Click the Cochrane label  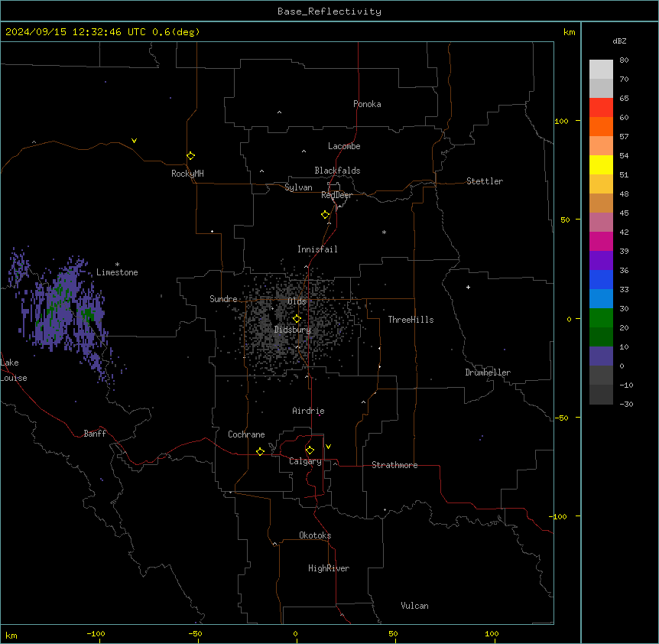[246, 434]
